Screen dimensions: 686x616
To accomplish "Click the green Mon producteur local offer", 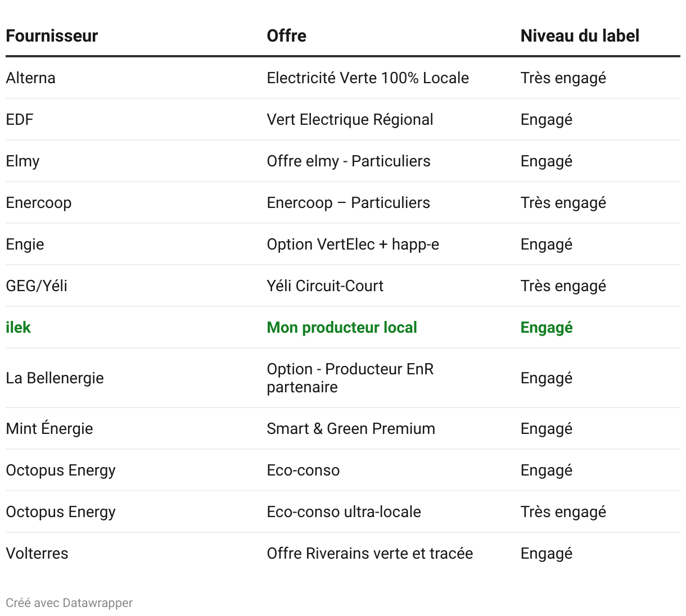I will pos(342,328).
